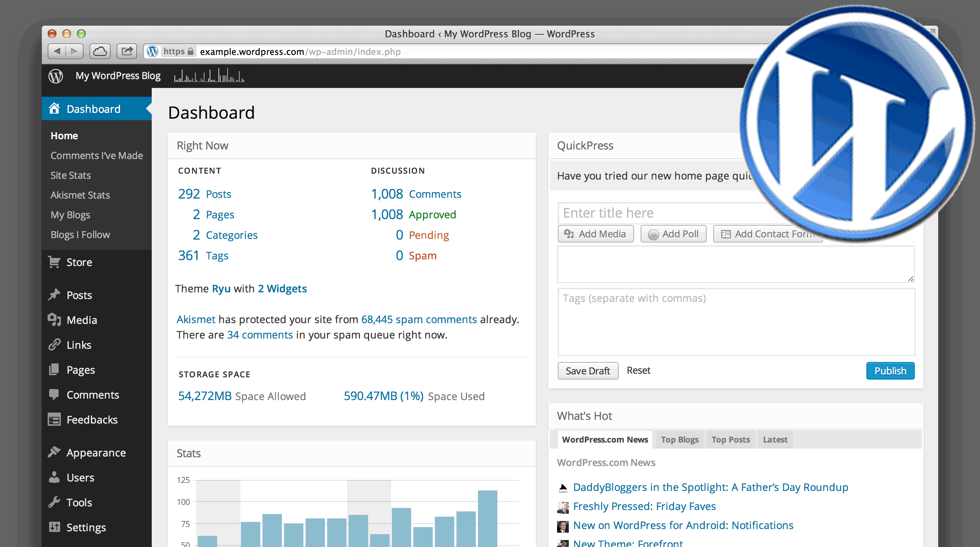The height and width of the screenshot is (547, 980).
Task: Open the Pending comments link
Action: [429, 235]
